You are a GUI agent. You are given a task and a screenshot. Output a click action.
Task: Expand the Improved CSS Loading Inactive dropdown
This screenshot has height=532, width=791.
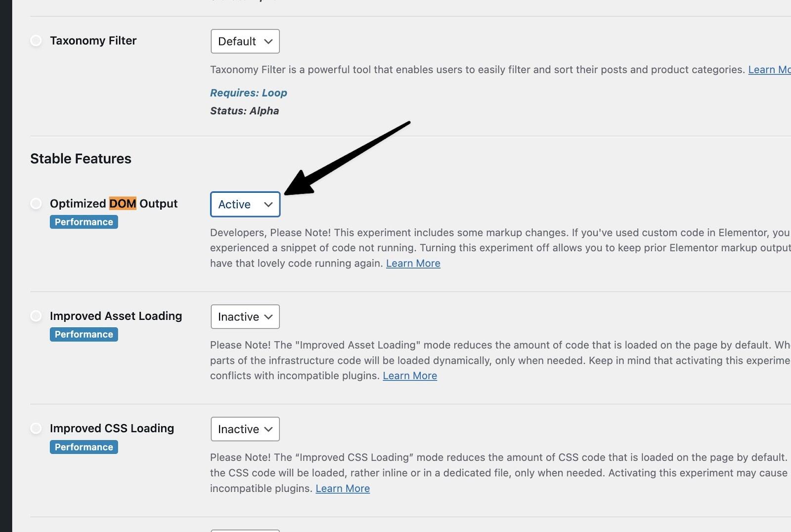click(245, 429)
